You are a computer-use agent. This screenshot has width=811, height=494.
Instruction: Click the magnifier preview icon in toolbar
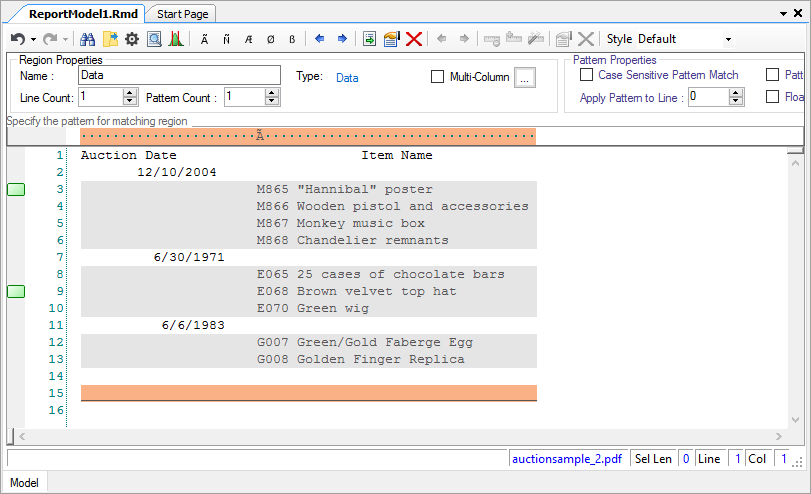(154, 39)
